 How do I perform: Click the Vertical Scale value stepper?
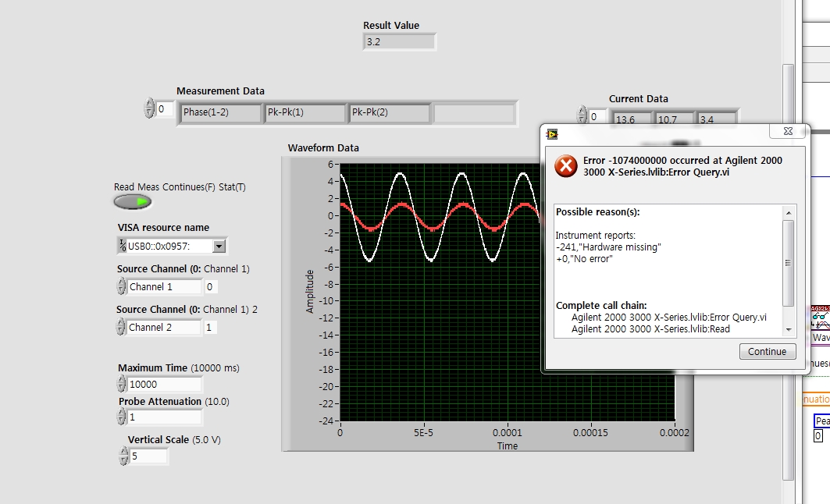pyautogui.click(x=123, y=456)
